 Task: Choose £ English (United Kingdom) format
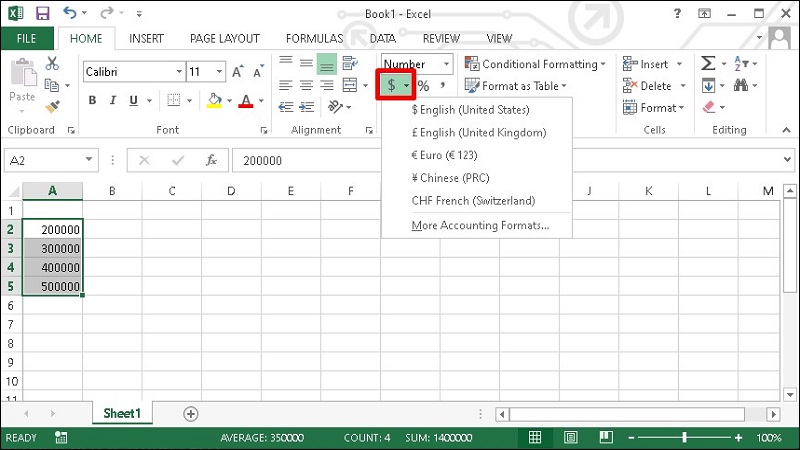coord(477,133)
